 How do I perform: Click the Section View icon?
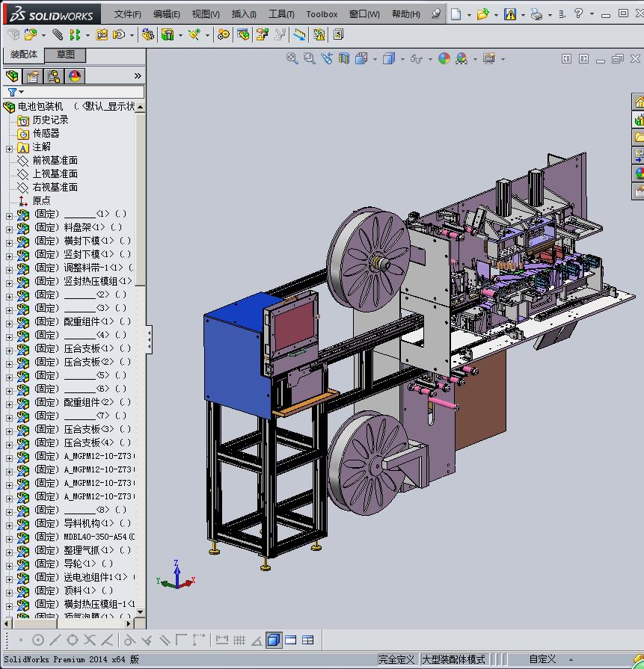tap(344, 58)
